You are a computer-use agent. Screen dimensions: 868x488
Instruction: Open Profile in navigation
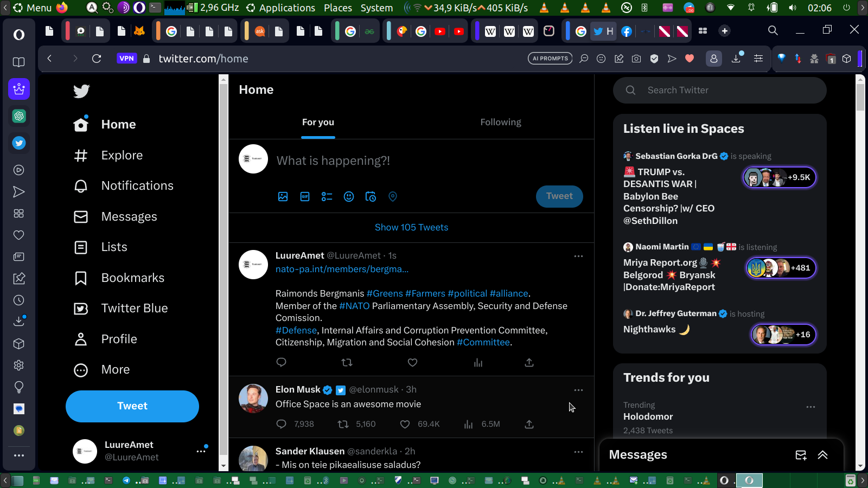[x=106, y=339]
